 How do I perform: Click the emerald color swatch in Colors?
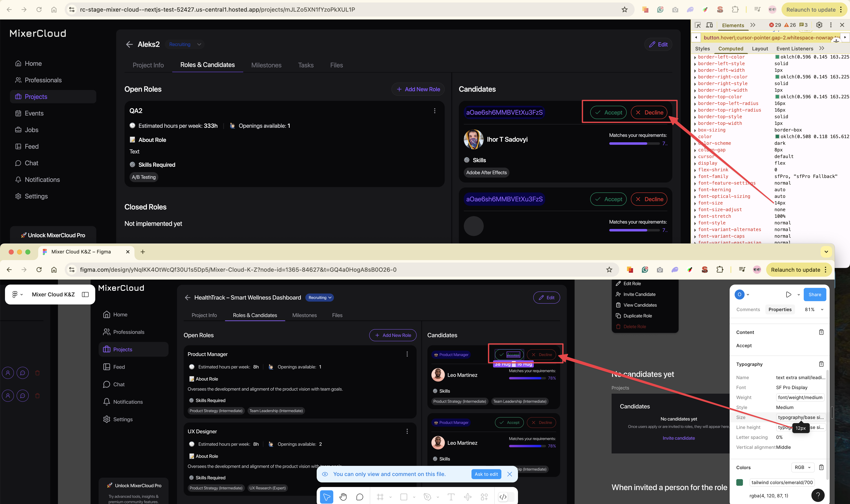coord(740,482)
